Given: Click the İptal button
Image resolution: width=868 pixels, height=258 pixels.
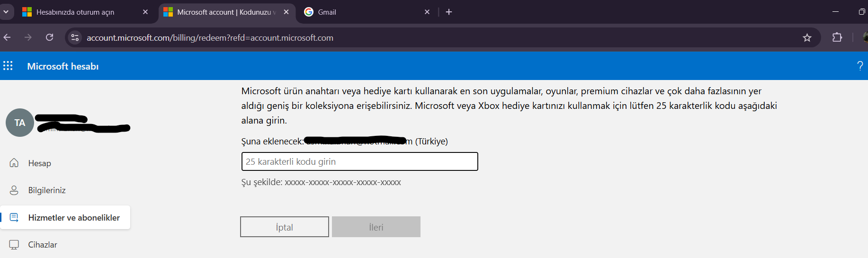Looking at the screenshot, I should [284, 227].
